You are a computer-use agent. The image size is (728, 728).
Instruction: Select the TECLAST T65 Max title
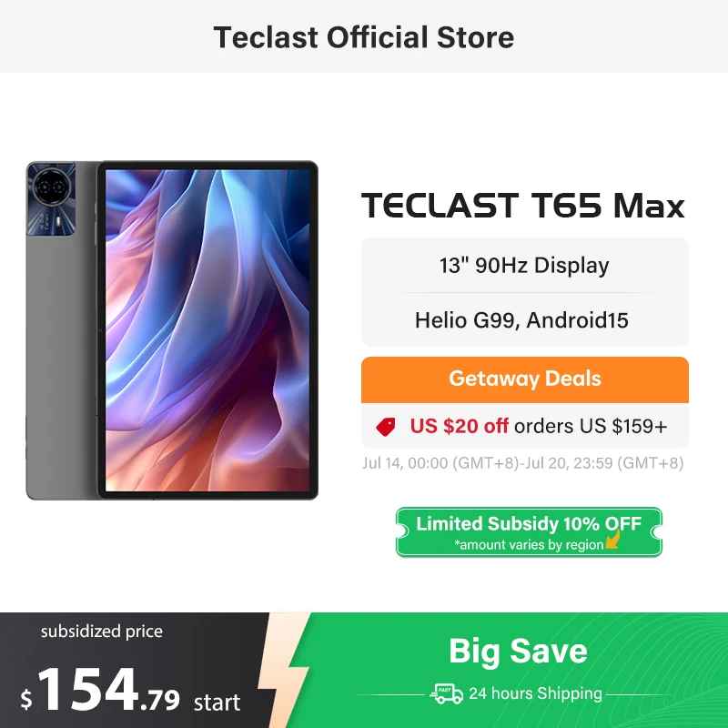[x=523, y=206]
